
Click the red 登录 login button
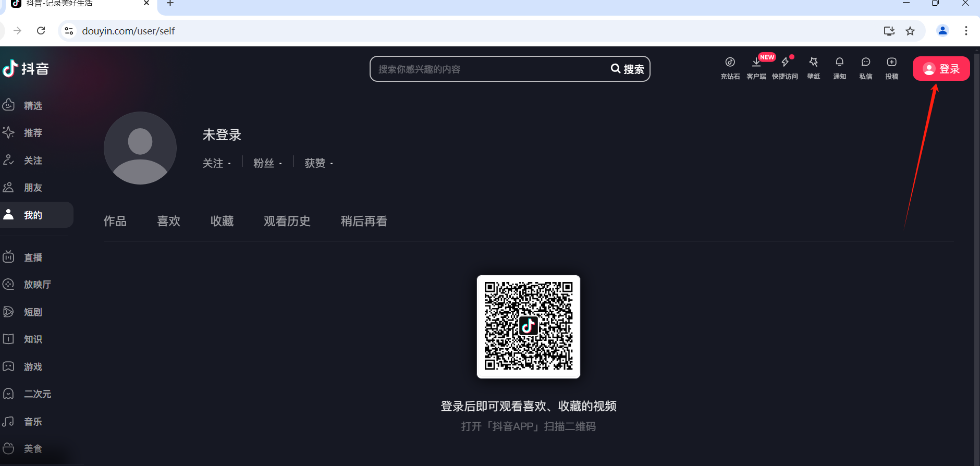pos(941,69)
